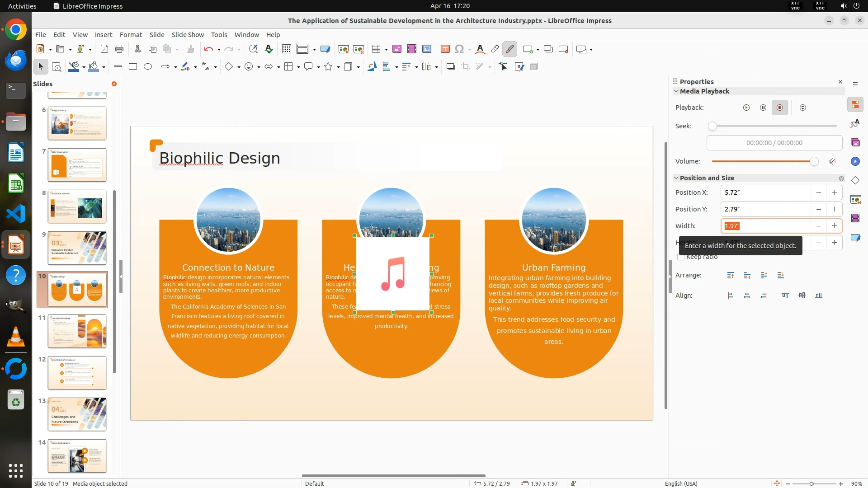Screen dimensions: 868x488
Task: Open the Display Views dropdown arrow
Action: [314, 50]
